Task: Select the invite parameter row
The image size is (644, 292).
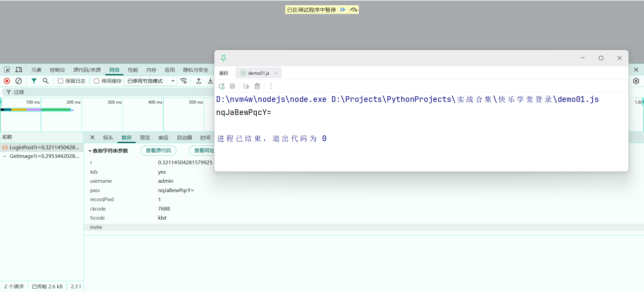Action: pyautogui.click(x=364, y=227)
